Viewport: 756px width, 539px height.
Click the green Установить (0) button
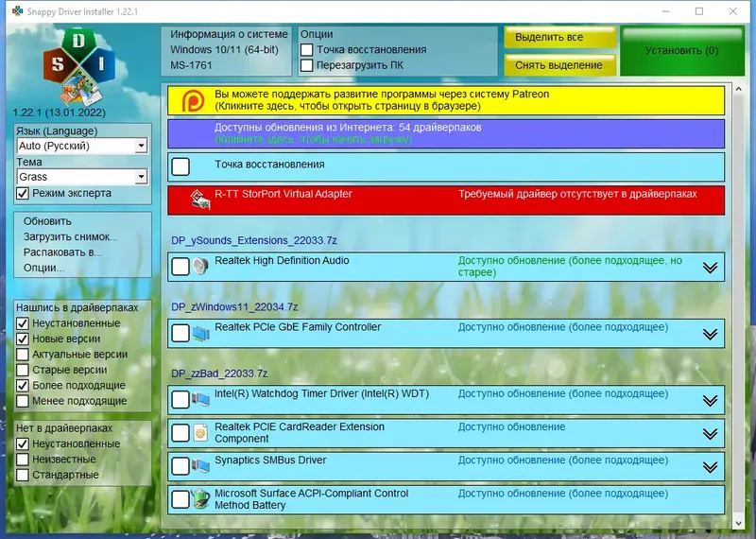(x=681, y=51)
